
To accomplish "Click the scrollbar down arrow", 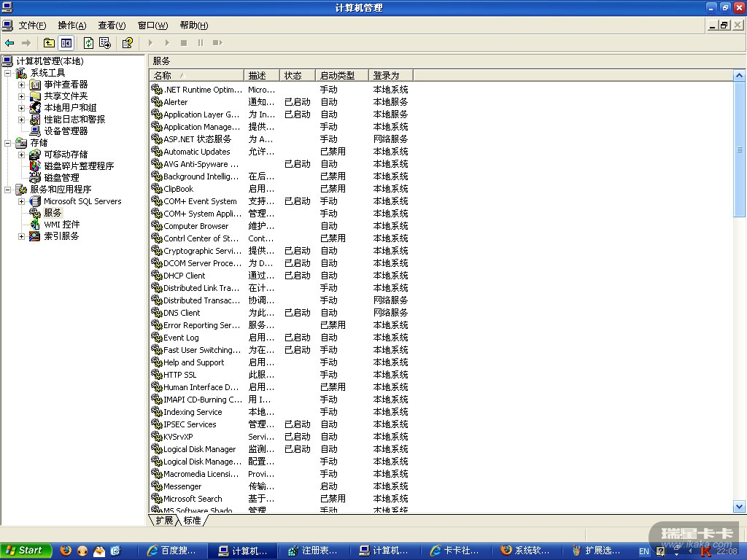I will point(739,507).
